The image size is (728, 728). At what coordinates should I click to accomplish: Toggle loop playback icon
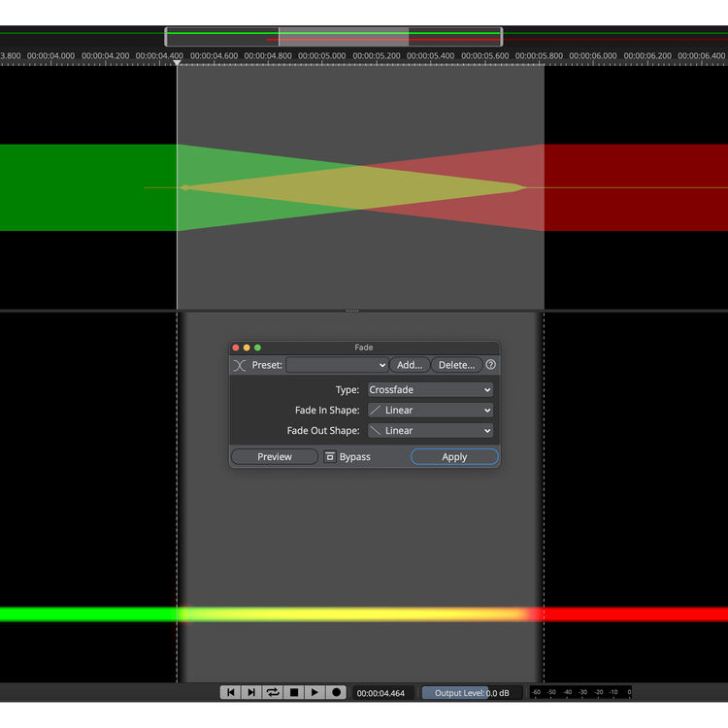click(273, 692)
